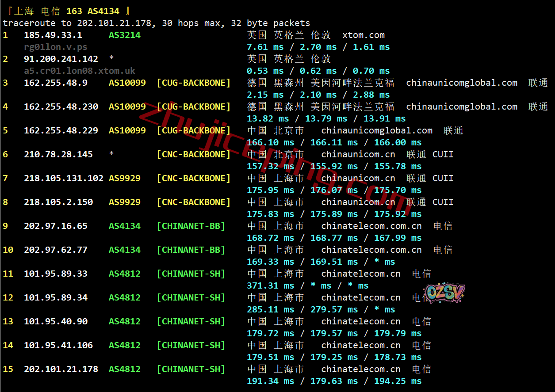
Task: Click chinatelecom.cn on hop 14
Action: click(361, 346)
